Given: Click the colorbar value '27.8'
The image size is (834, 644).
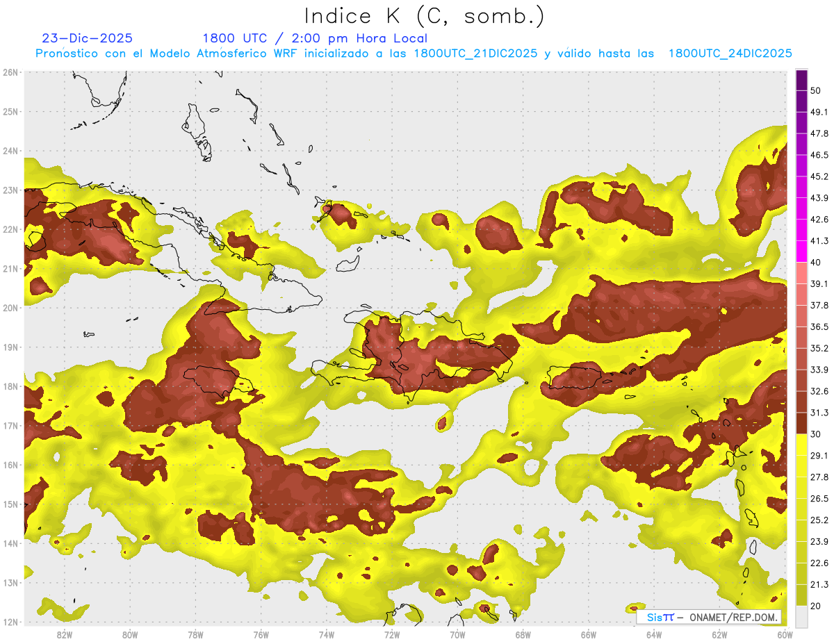Looking at the screenshot, I should click(819, 477).
